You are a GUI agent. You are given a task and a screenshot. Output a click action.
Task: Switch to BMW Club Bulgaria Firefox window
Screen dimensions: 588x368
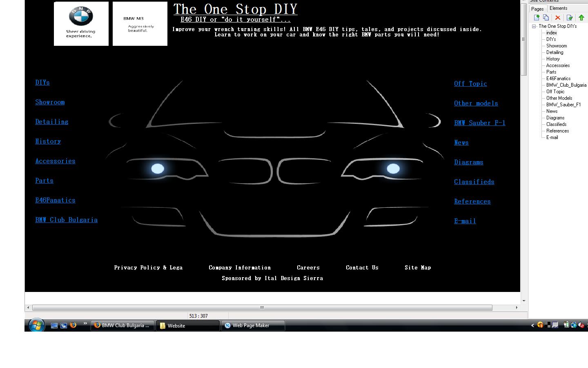click(122, 325)
